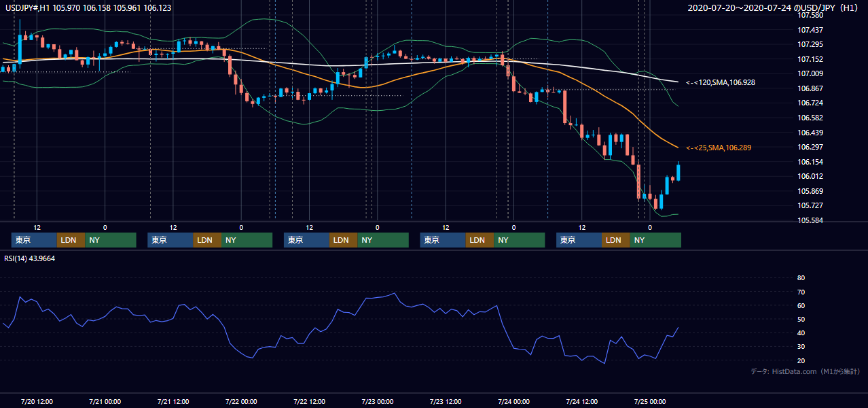Click the LDN session block for 7/24
Screen dimensions: 868x408
[615, 240]
